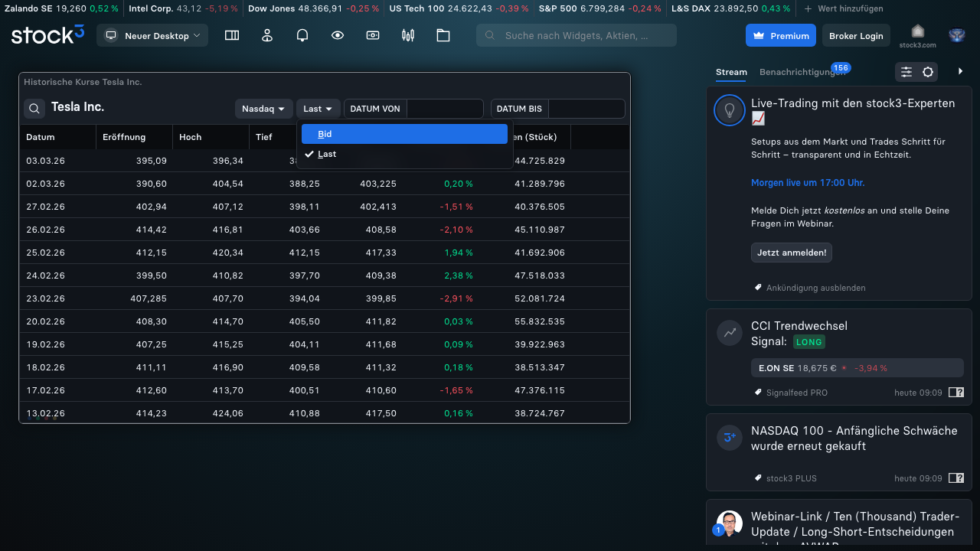Click the Premium button

[x=780, y=35]
